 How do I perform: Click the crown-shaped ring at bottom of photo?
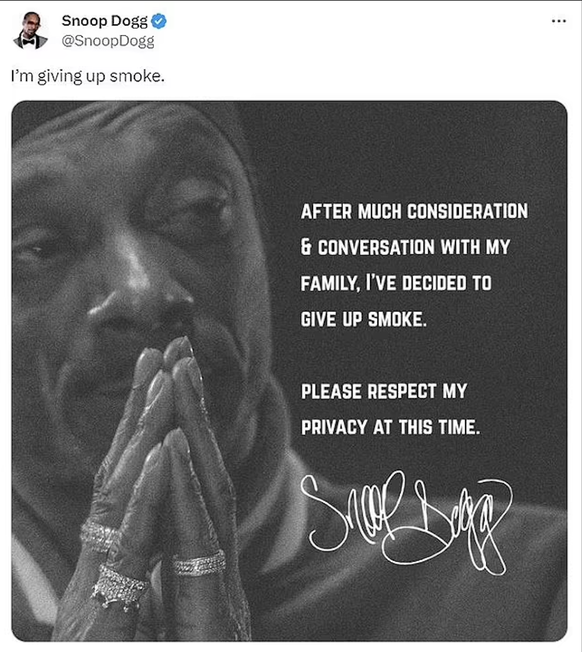(x=120, y=587)
